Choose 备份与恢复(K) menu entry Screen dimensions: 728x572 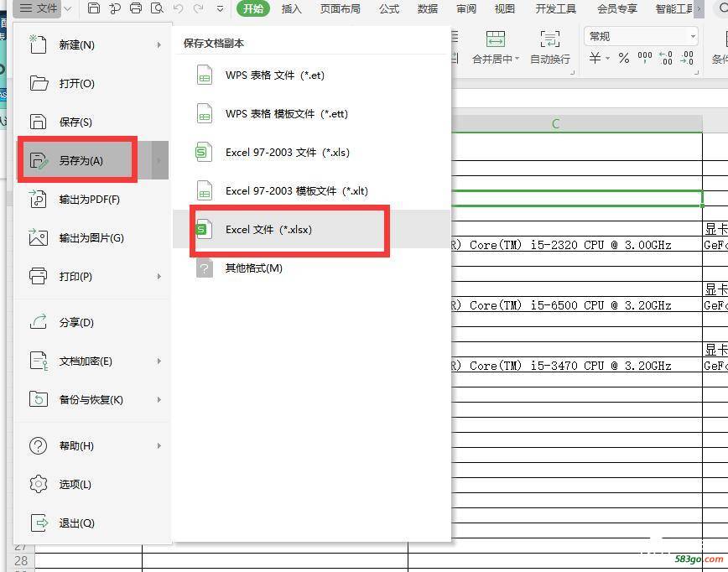click(93, 400)
